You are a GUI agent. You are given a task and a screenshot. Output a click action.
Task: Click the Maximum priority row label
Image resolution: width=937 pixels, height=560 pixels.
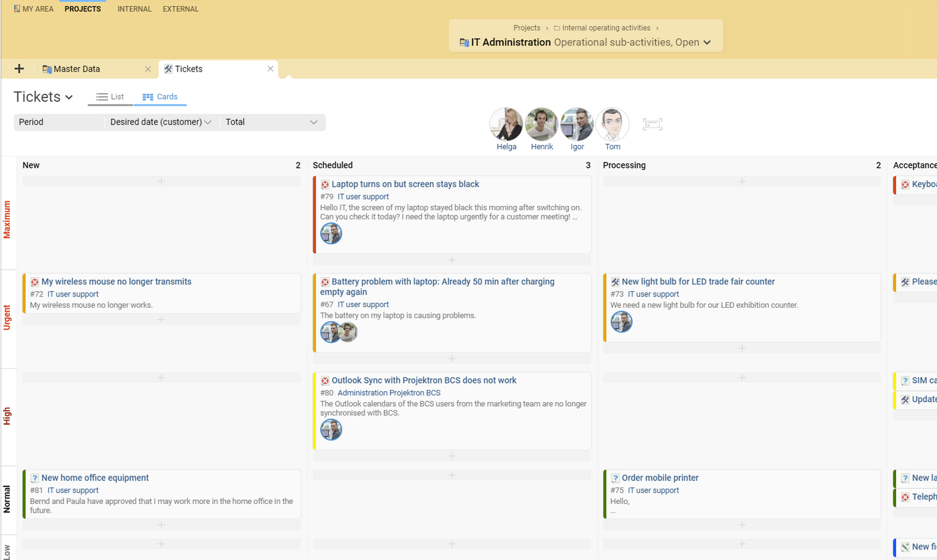coord(7,219)
